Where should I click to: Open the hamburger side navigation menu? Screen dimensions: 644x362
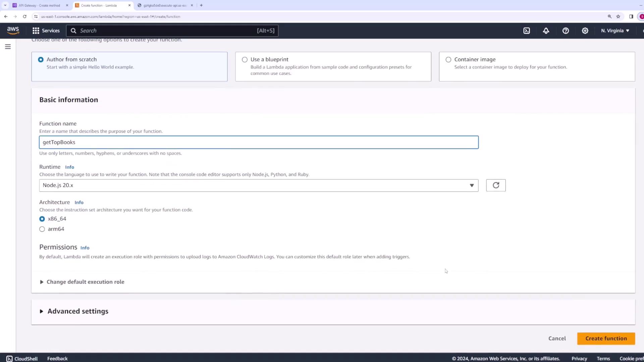click(x=8, y=47)
